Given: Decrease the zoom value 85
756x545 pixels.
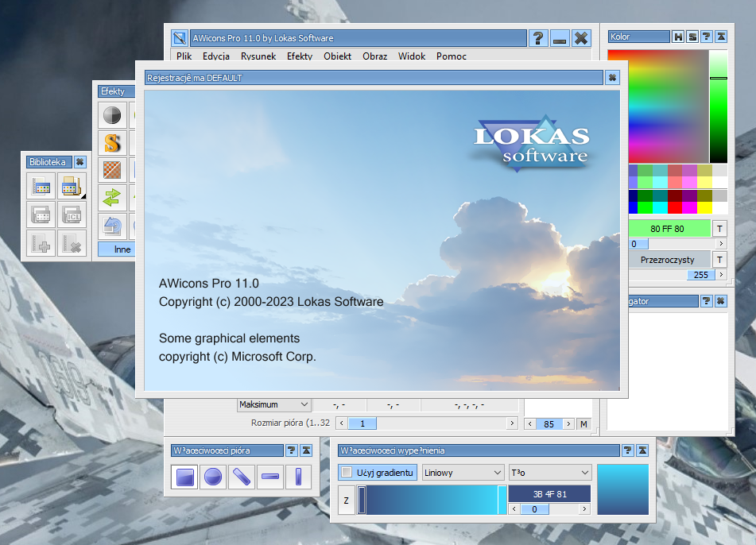Looking at the screenshot, I should (x=530, y=424).
